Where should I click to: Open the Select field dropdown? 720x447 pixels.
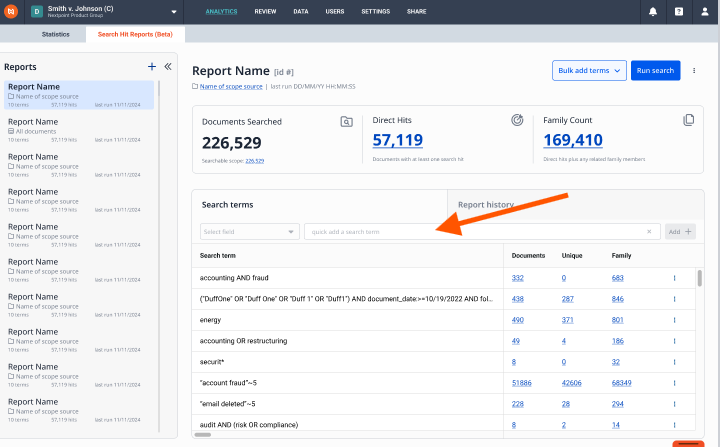[x=250, y=232]
